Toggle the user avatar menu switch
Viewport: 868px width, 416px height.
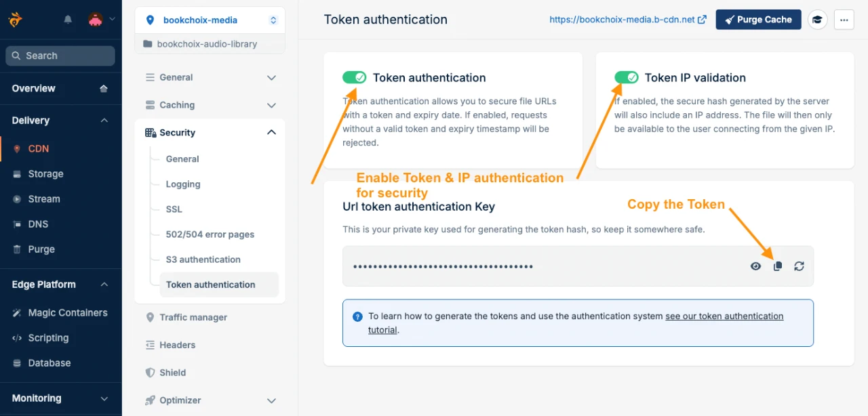coord(96,19)
